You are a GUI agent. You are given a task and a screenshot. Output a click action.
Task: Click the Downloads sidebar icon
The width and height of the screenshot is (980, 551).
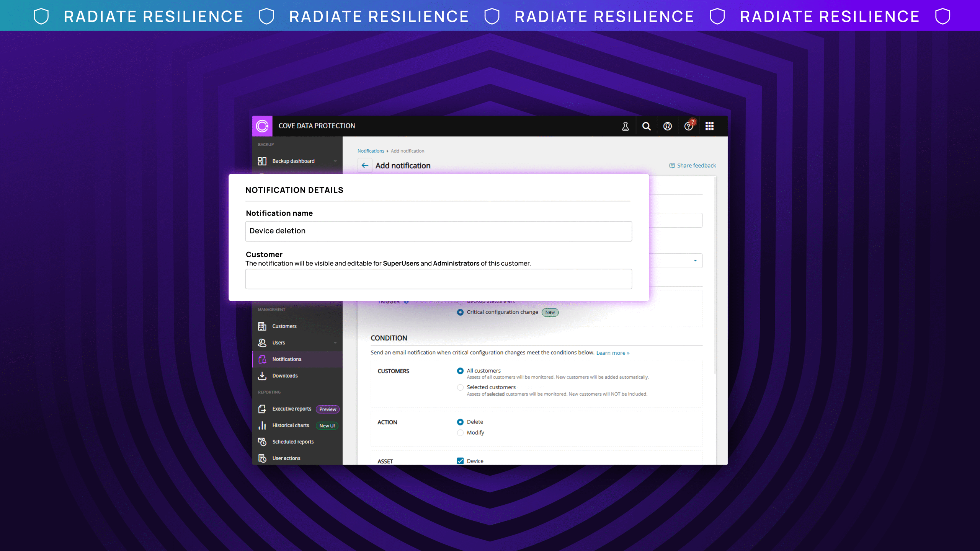[262, 376]
